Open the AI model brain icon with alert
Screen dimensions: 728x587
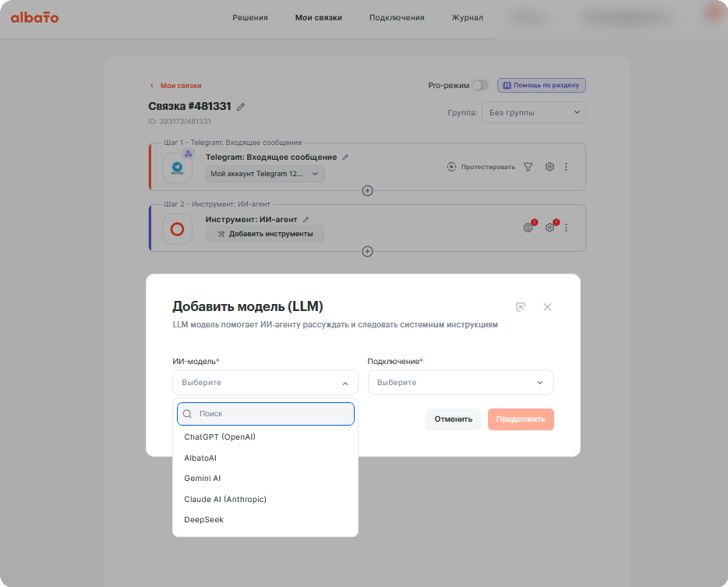click(x=528, y=227)
